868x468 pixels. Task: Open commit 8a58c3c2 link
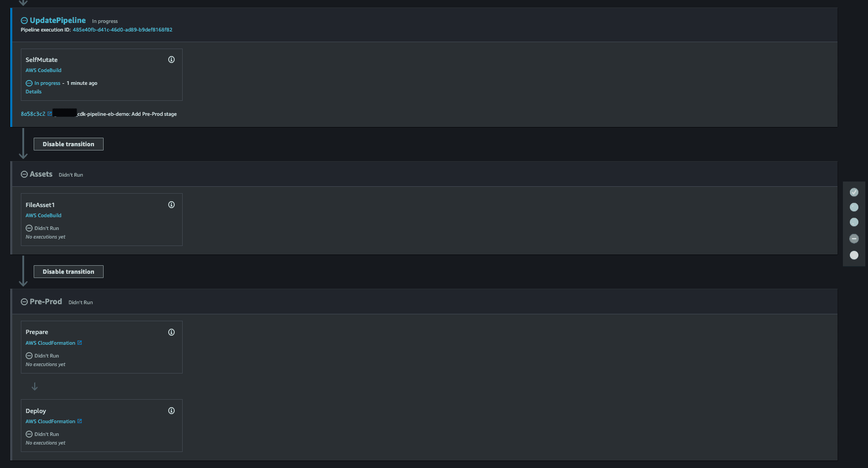pyautogui.click(x=33, y=114)
